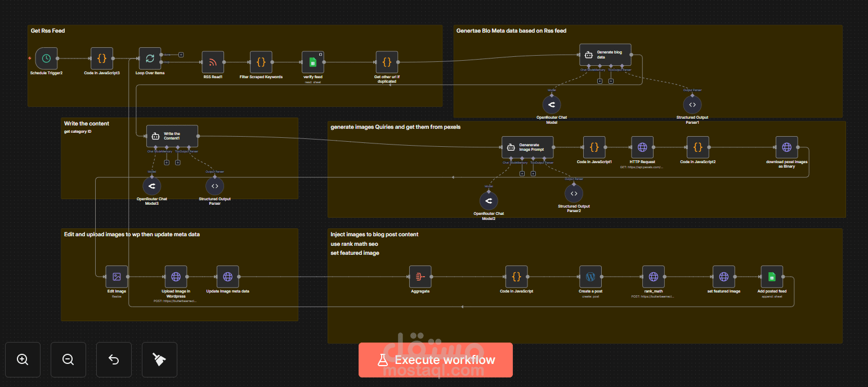The height and width of the screenshot is (387, 868).
Task: Open the Generate blog data agent node
Action: (x=605, y=55)
